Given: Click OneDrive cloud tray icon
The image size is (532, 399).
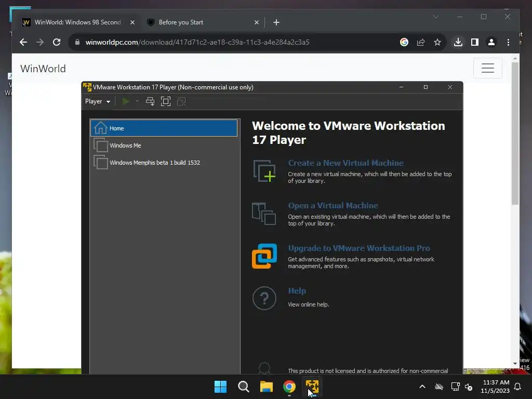Looking at the screenshot, I should tap(439, 387).
